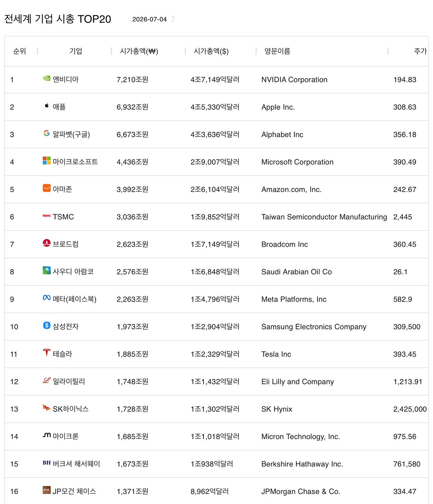Click the Broadcom red logo icon
The image size is (433, 504).
[x=47, y=243]
